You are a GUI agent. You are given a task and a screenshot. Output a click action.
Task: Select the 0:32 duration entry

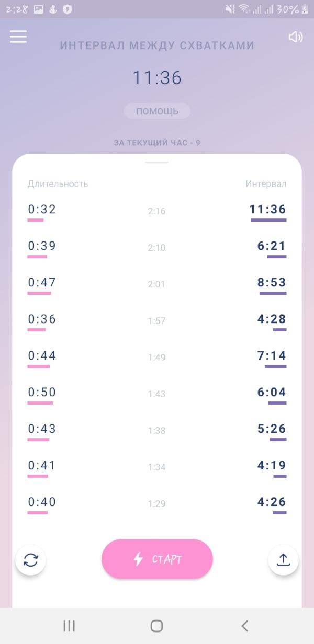click(42, 210)
